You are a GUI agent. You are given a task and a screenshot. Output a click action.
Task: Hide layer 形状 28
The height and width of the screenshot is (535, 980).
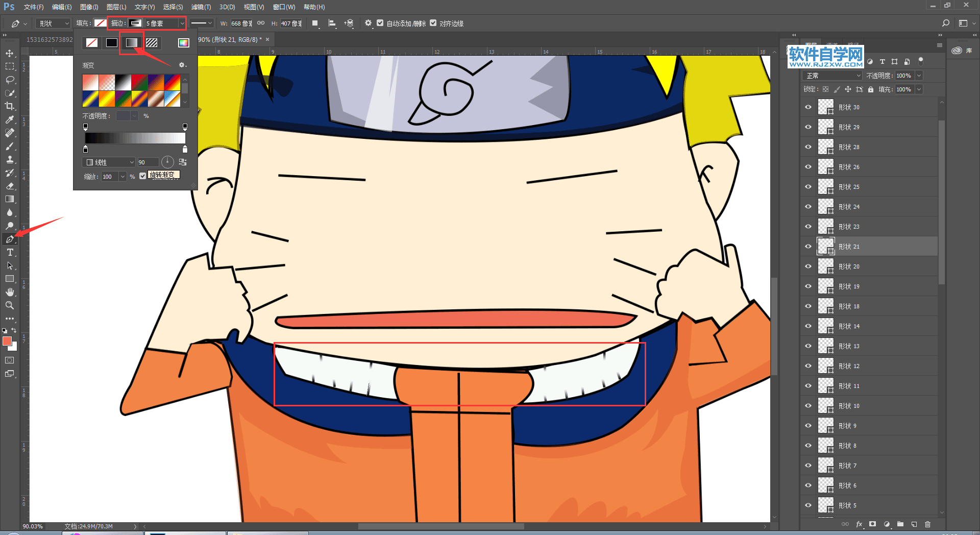click(808, 147)
